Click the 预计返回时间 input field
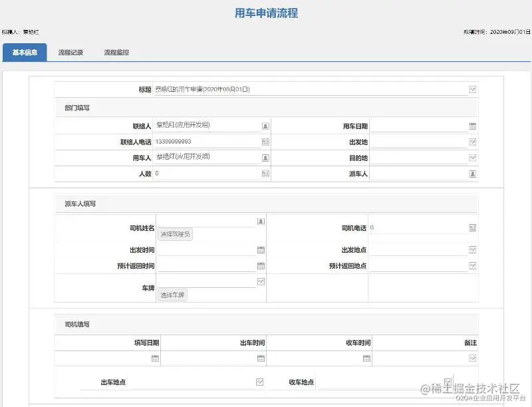This screenshot has height=407, width=532. [x=207, y=265]
